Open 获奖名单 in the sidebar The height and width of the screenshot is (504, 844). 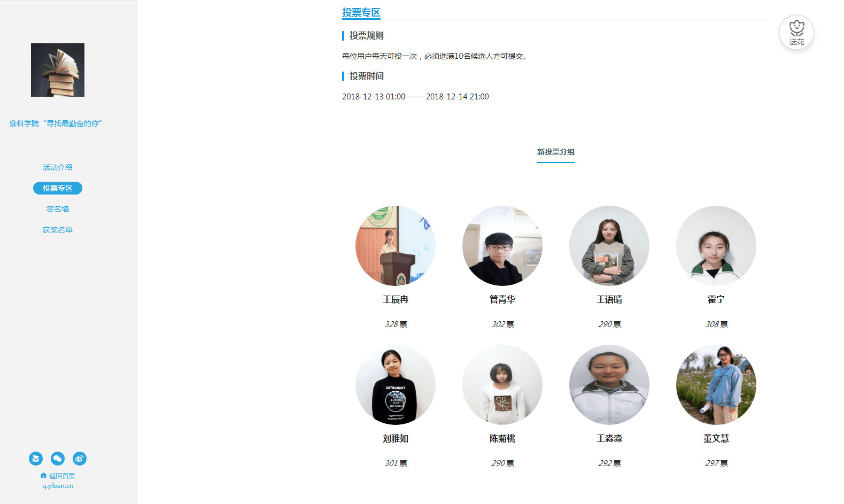pyautogui.click(x=58, y=230)
